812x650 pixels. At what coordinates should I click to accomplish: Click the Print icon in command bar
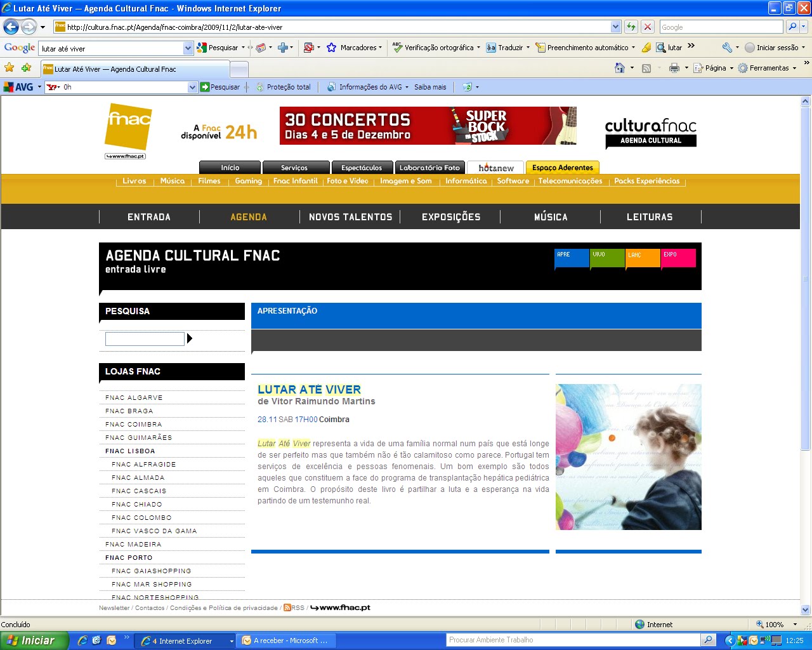pos(674,68)
